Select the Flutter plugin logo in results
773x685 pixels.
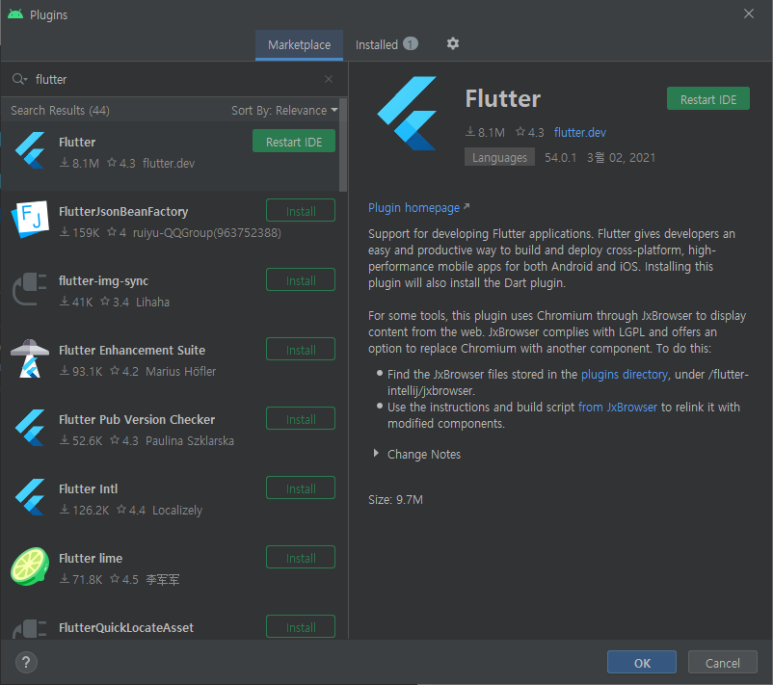[x=30, y=150]
